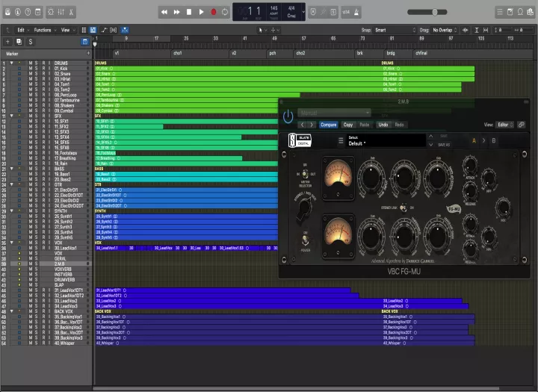
Task: Open the pointer left-click tool menu
Action: click(262, 30)
